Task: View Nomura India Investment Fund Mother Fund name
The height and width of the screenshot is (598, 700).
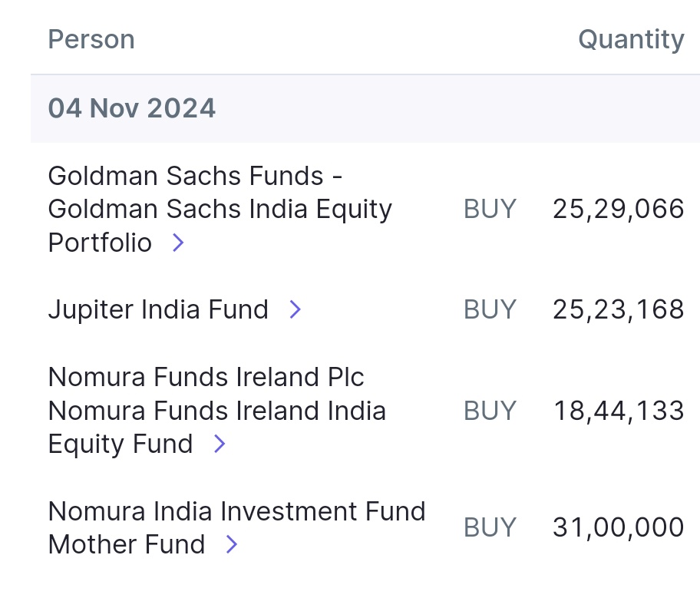Action: [x=236, y=511]
